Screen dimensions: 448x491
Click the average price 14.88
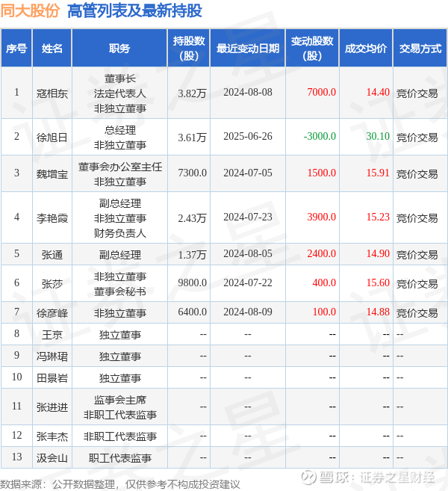click(378, 312)
